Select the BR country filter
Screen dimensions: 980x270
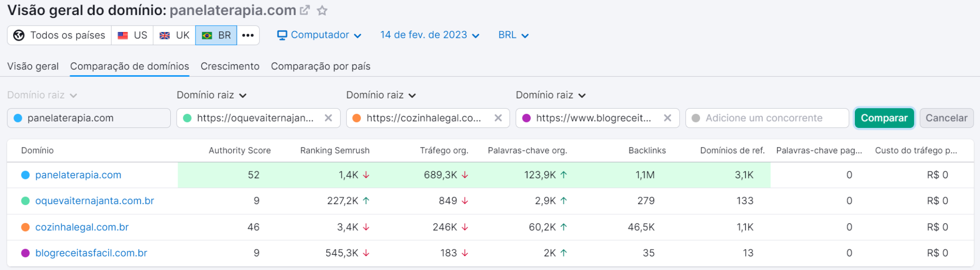(216, 35)
